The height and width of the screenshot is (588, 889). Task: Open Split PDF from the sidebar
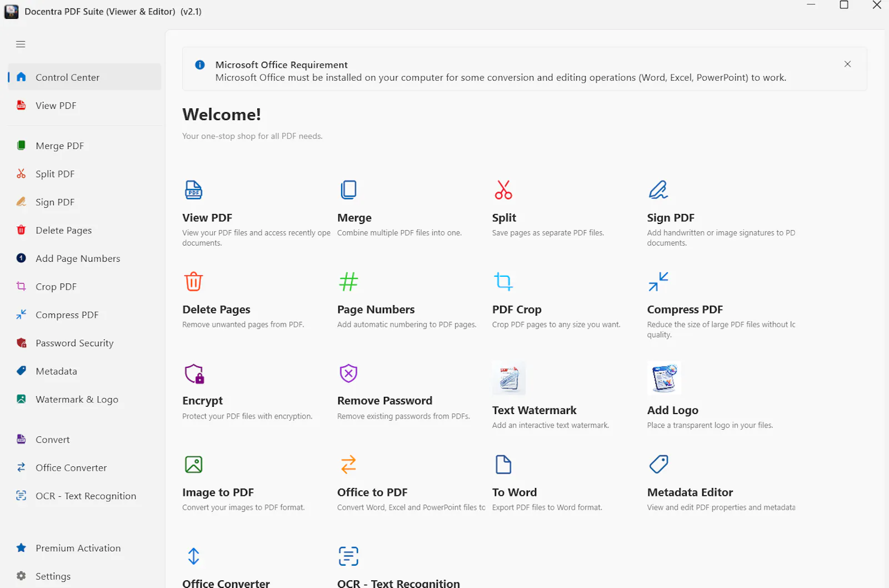84,174
